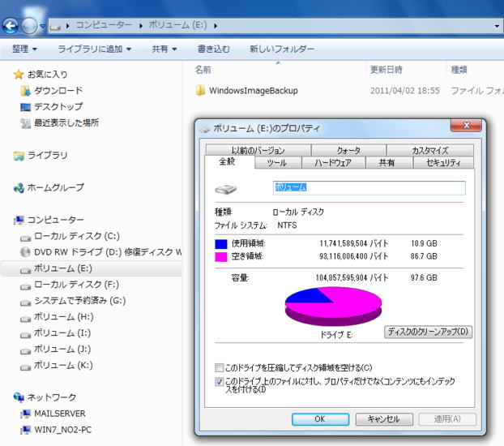
Task: Click the ホームグループ icon
Action: click(x=19, y=188)
